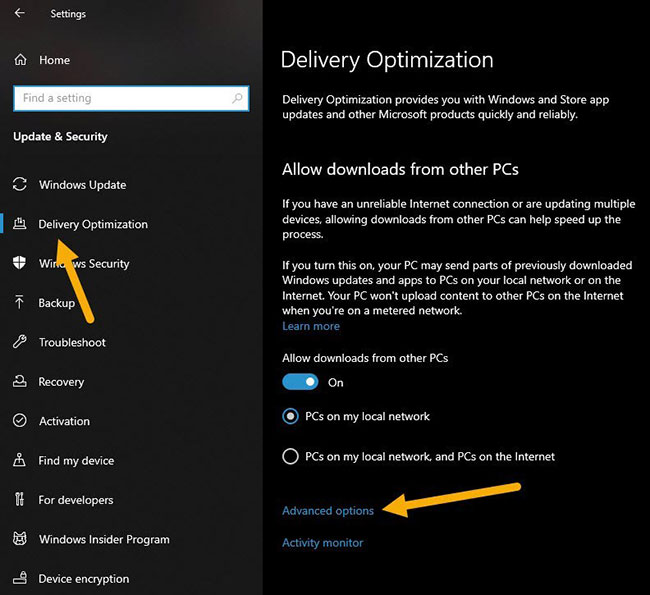Click the Recovery icon
Image resolution: width=650 pixels, height=595 pixels.
click(19, 381)
